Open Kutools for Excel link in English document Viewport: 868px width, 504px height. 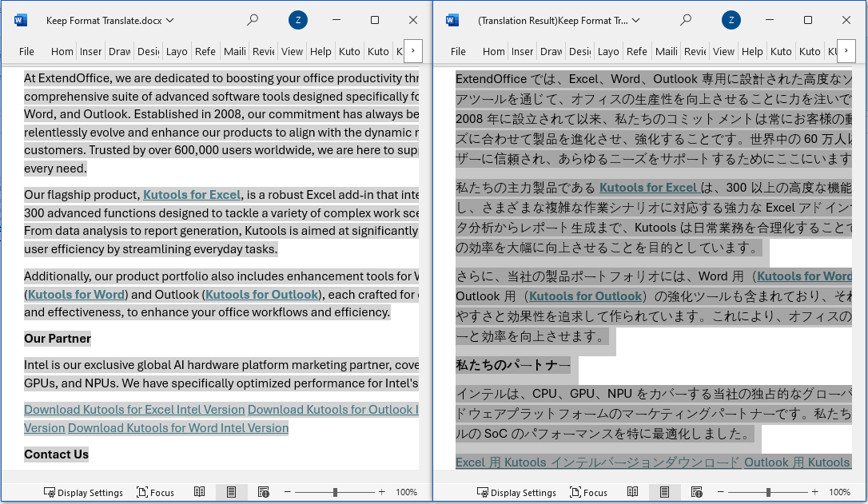point(192,195)
